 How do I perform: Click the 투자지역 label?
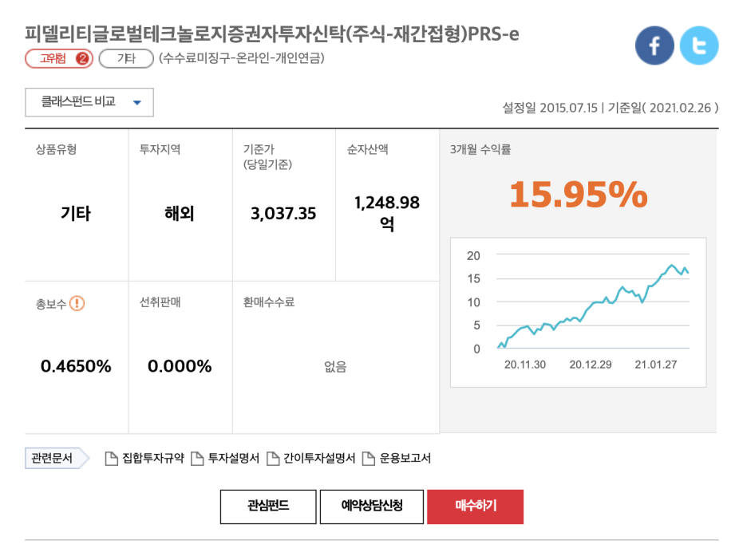coord(160,149)
